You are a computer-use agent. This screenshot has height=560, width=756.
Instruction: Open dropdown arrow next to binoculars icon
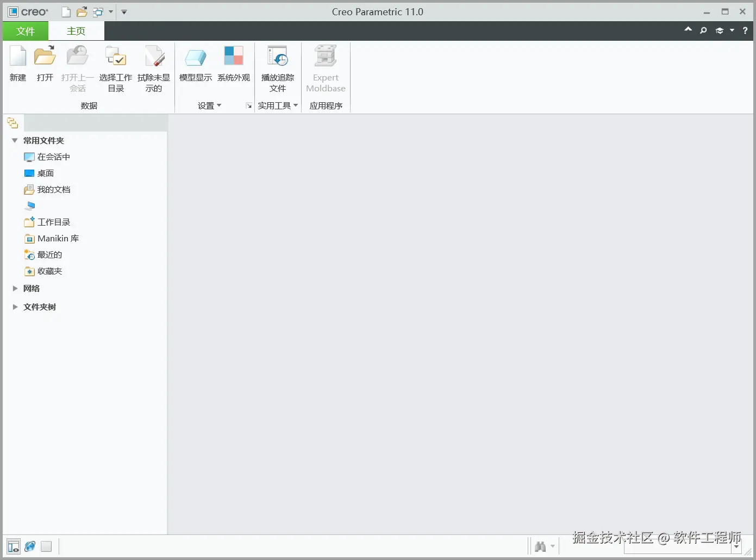coord(553,546)
